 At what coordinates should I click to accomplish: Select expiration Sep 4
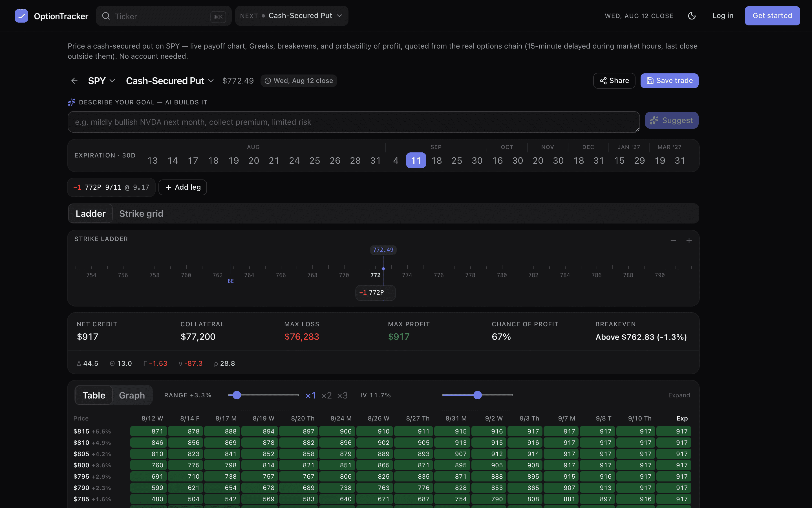[x=396, y=161]
